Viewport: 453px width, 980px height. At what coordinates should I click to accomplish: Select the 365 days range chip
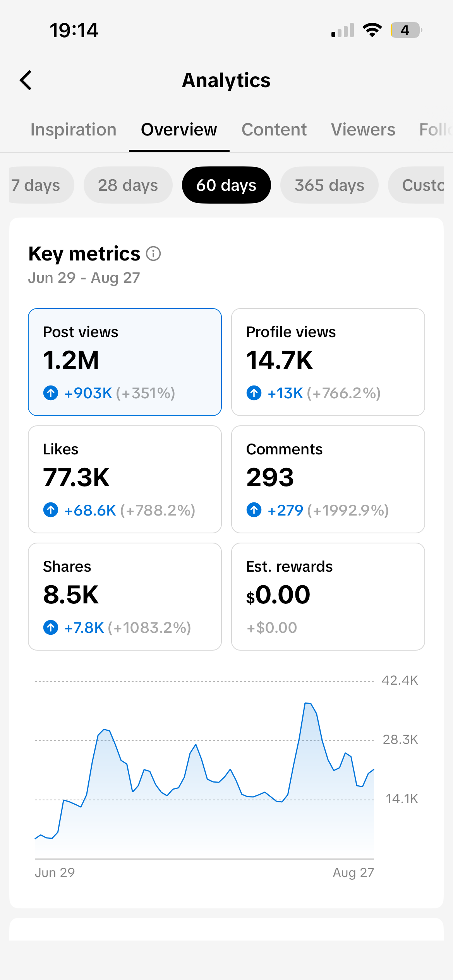[x=329, y=185]
